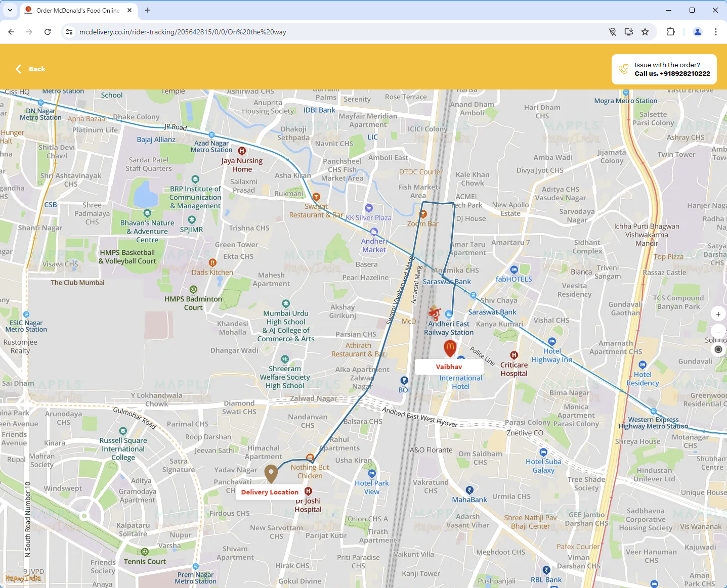Viewport: 727px width, 588px height.
Task: View site information icon in address bar
Action: [70, 32]
